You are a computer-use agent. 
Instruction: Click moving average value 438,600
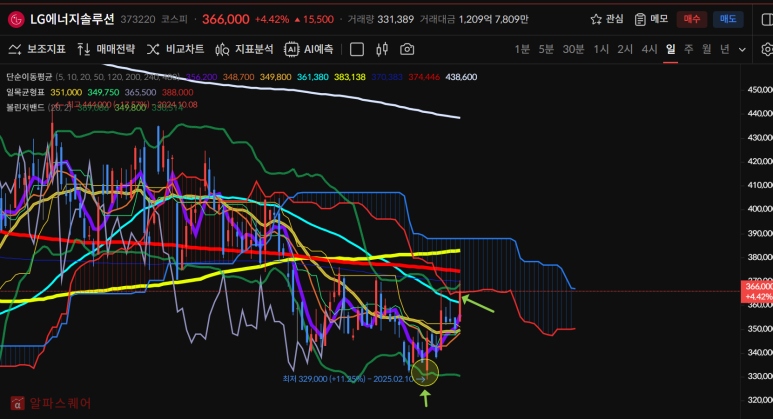coord(461,77)
